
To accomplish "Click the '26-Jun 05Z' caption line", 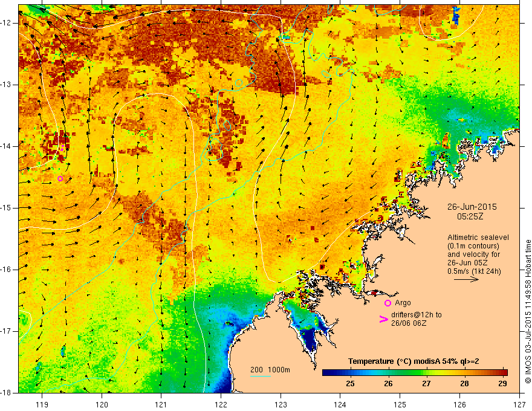I will (467, 263).
